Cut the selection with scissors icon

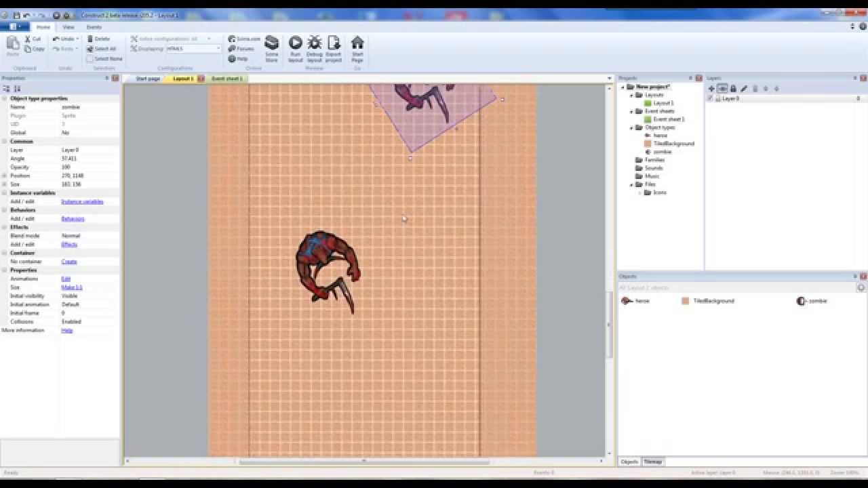tap(33, 39)
